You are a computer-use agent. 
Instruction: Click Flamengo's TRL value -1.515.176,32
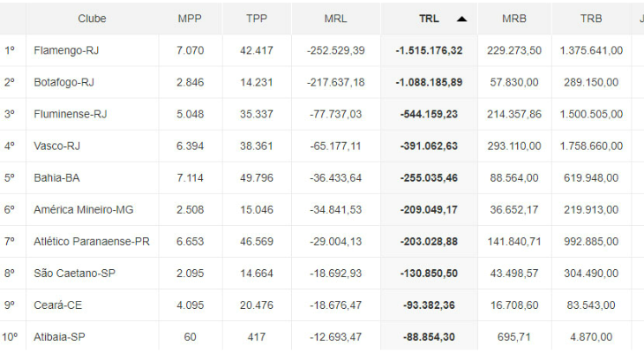(x=429, y=50)
